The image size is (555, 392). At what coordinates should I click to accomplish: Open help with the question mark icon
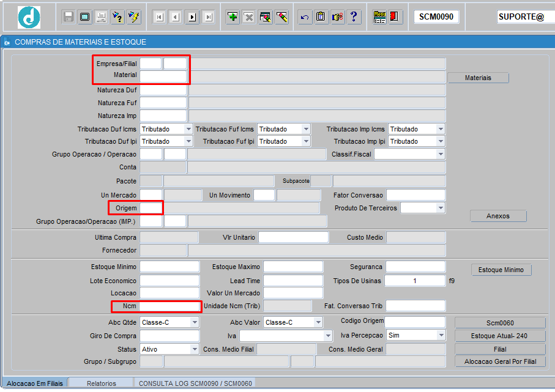(354, 17)
